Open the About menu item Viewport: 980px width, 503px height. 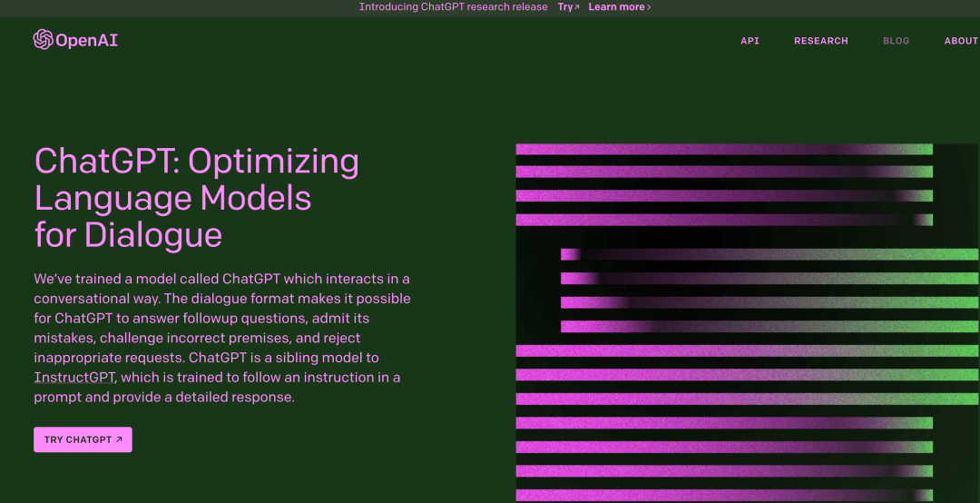coord(961,41)
